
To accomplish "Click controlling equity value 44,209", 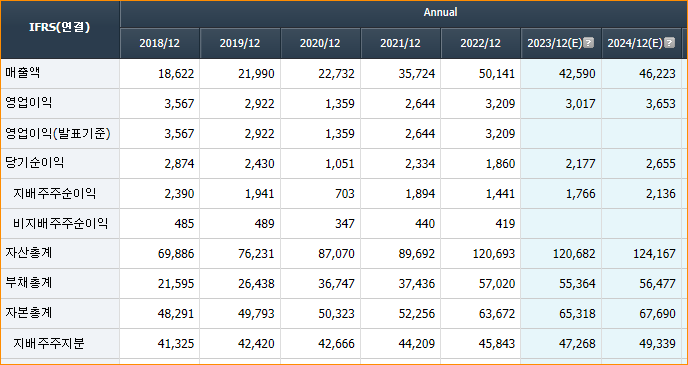I will click(417, 343).
